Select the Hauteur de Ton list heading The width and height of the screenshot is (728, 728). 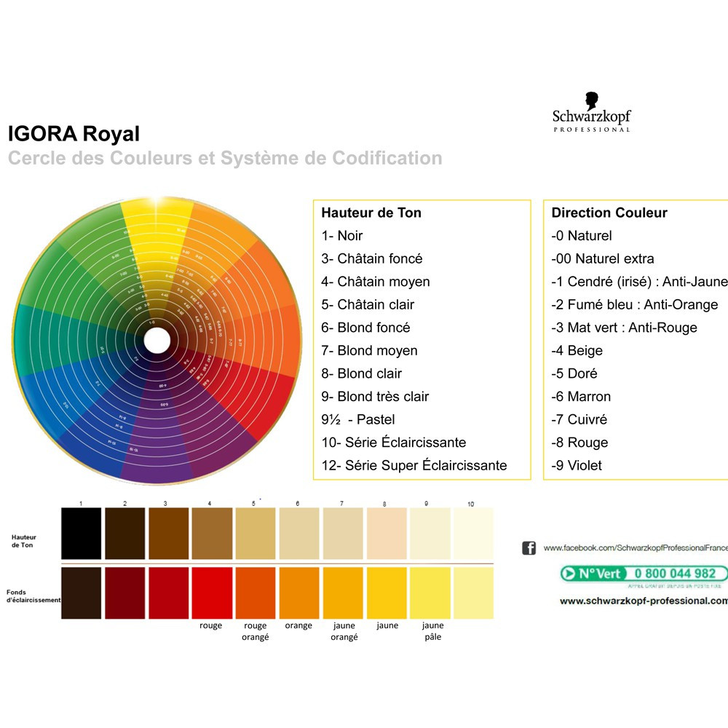point(371,213)
